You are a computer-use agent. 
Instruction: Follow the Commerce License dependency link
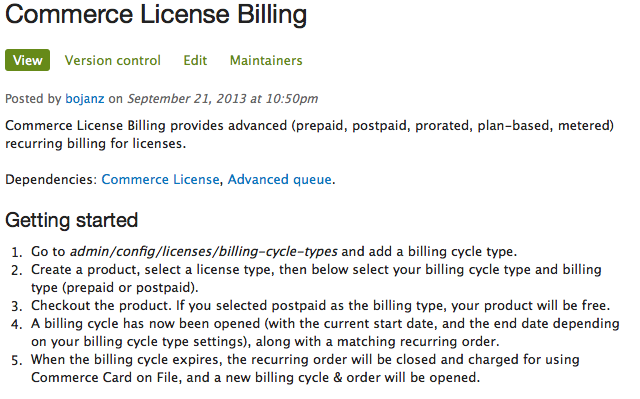point(160,180)
